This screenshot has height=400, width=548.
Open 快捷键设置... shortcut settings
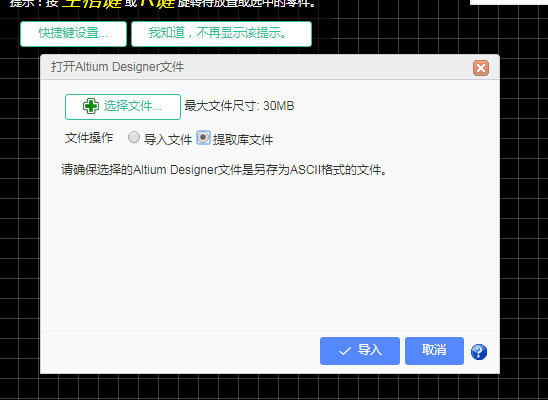73,34
